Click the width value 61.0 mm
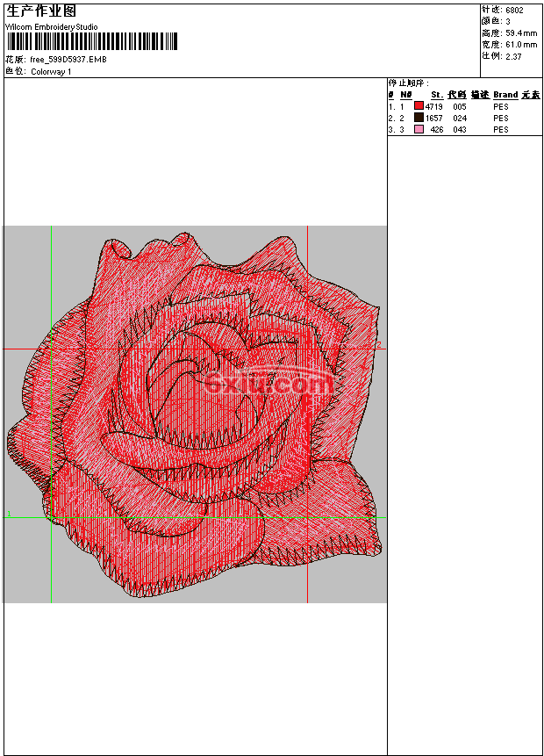This screenshot has width=544, height=756. coord(521,45)
